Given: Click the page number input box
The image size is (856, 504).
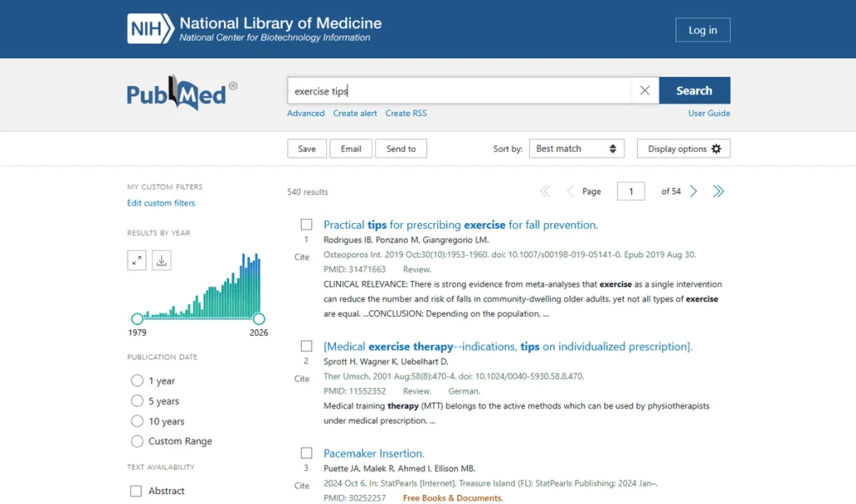Looking at the screenshot, I should click(630, 191).
